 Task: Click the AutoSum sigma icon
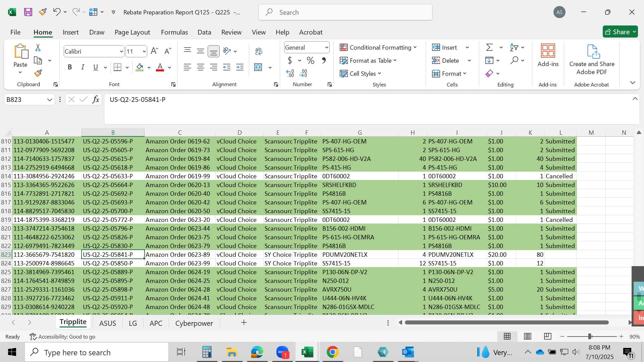point(489,47)
